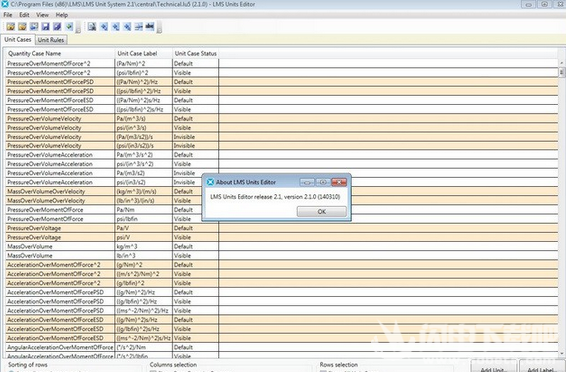Switch to the Unit Cases tab
This screenshot has height=372, width=566.
point(18,39)
